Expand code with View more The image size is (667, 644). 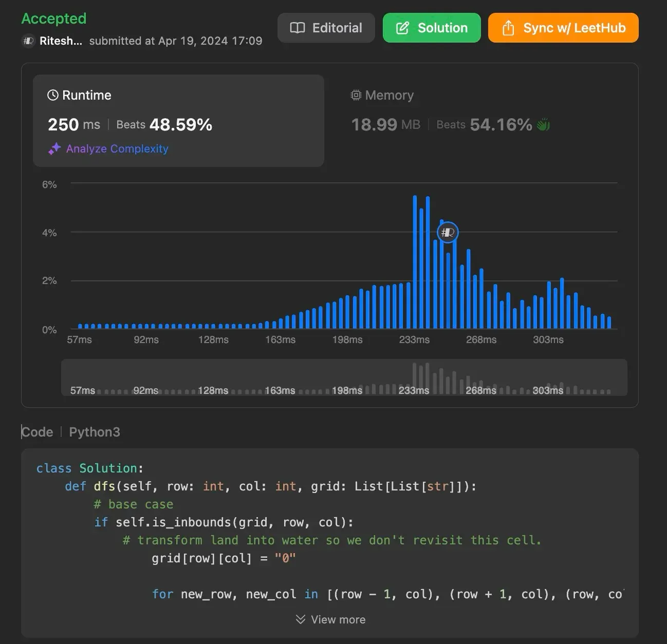point(338,619)
